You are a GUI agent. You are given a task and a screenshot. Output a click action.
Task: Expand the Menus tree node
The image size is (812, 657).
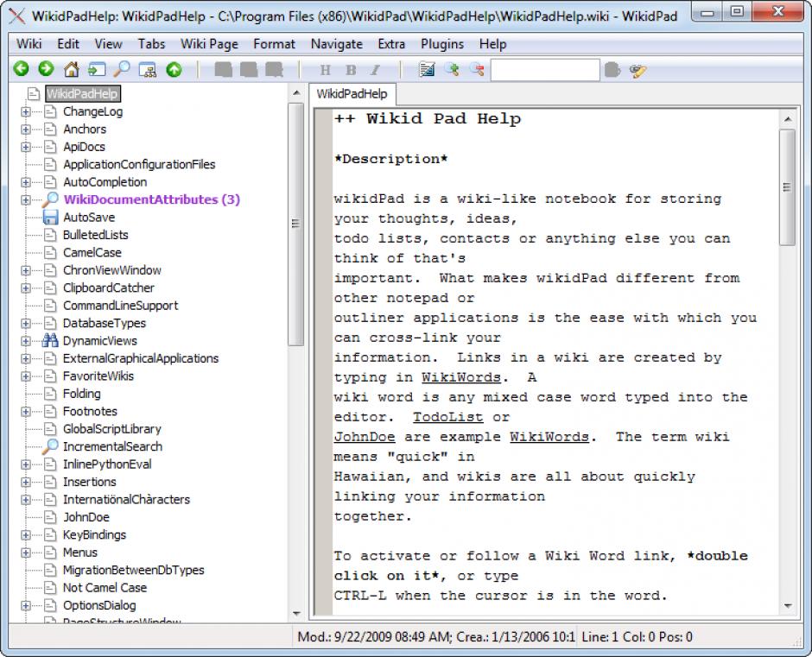click(26, 553)
